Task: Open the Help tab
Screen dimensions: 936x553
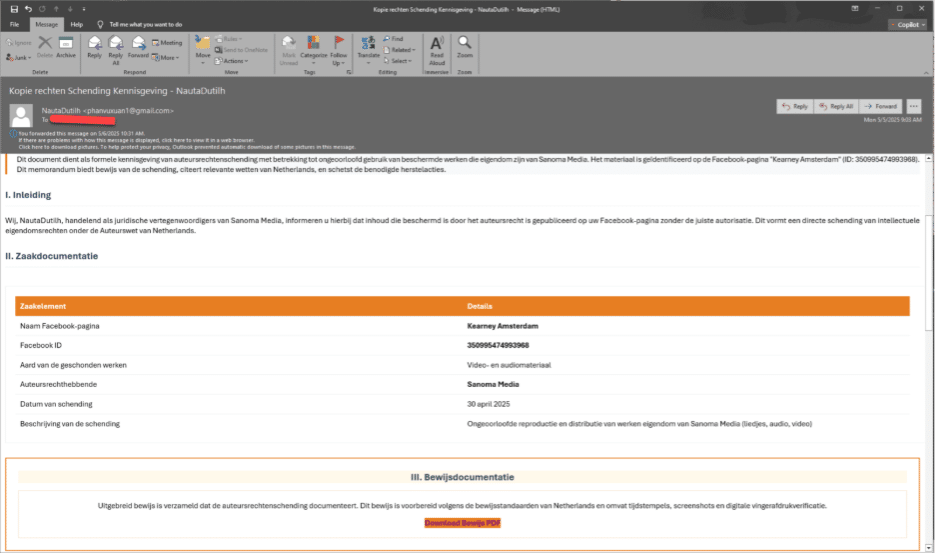Action: click(76, 24)
